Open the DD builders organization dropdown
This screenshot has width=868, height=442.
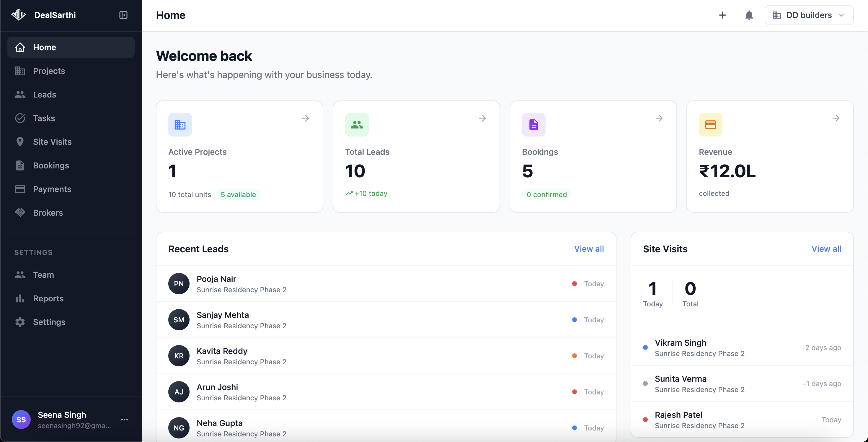pos(809,15)
